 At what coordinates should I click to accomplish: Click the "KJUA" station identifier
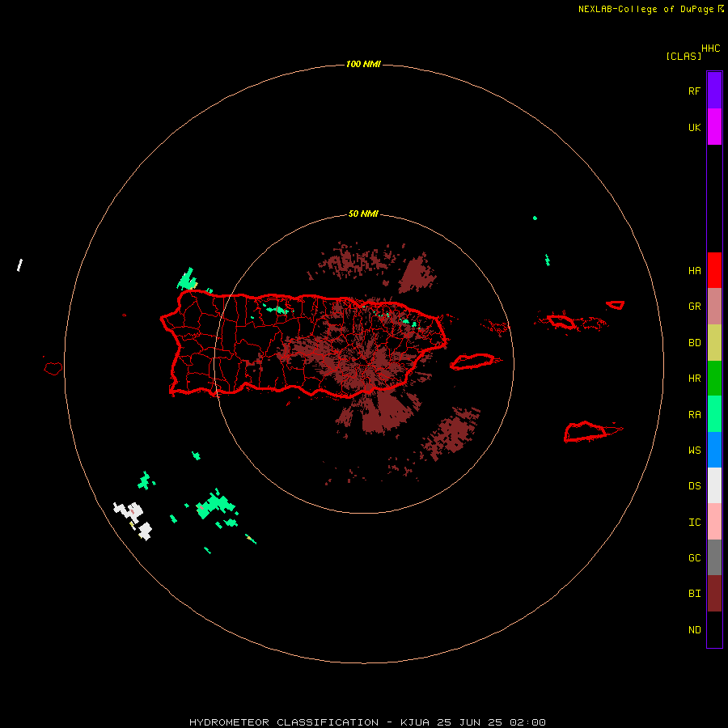coord(415,722)
